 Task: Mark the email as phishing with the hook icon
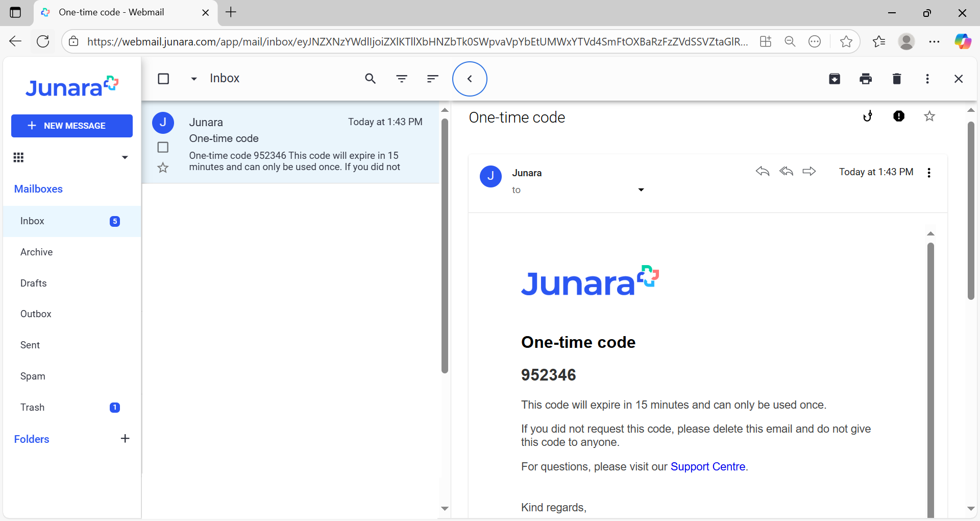click(x=868, y=116)
